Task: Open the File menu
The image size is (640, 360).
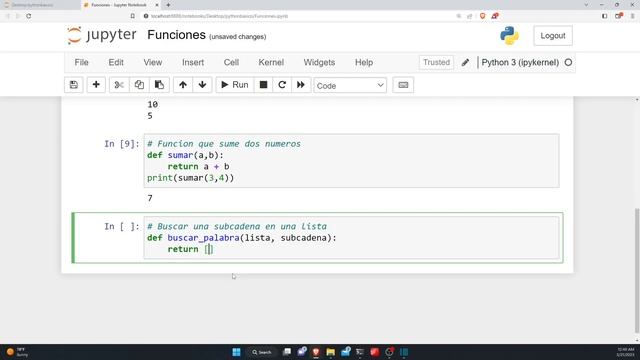Action: 81,62
